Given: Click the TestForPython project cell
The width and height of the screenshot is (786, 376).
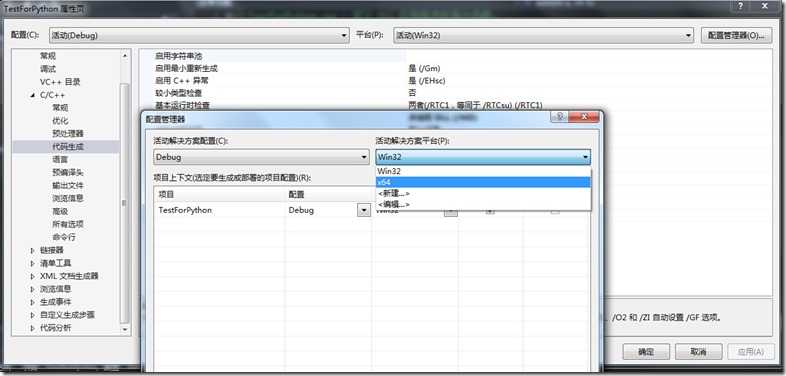Looking at the screenshot, I should [x=220, y=210].
